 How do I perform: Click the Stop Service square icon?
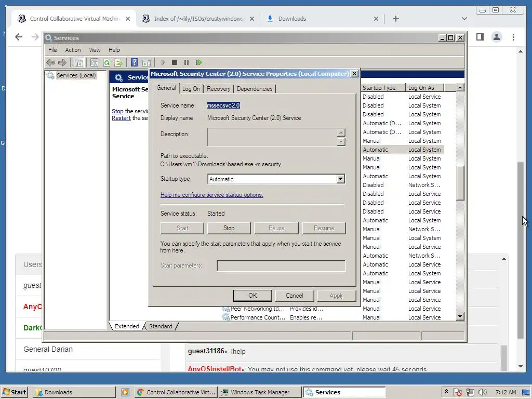pos(175,62)
